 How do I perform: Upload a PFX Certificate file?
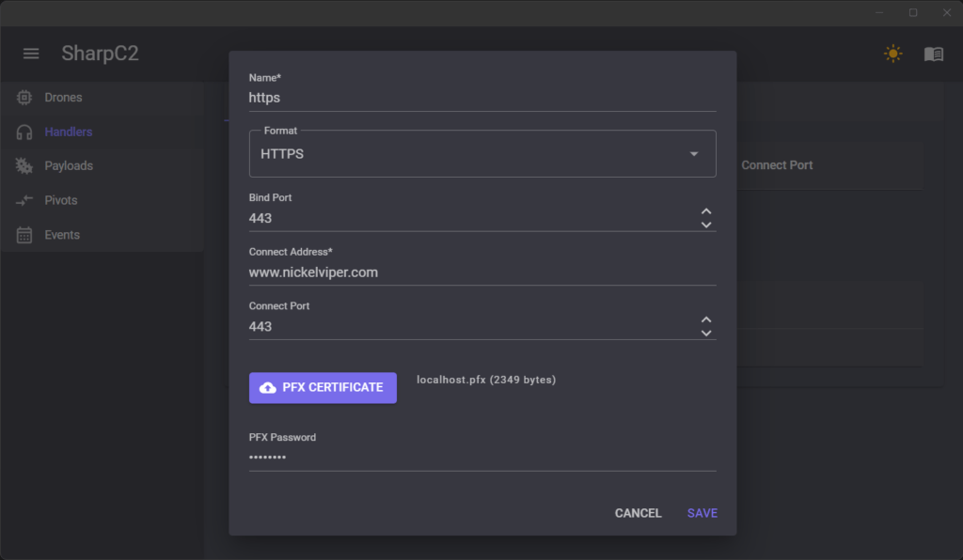point(323,388)
